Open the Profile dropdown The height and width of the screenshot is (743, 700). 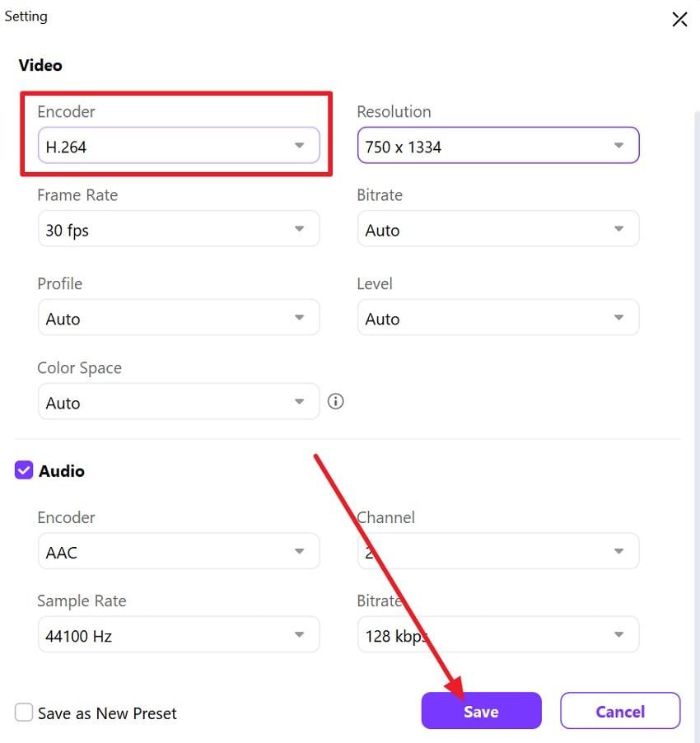tap(300, 317)
